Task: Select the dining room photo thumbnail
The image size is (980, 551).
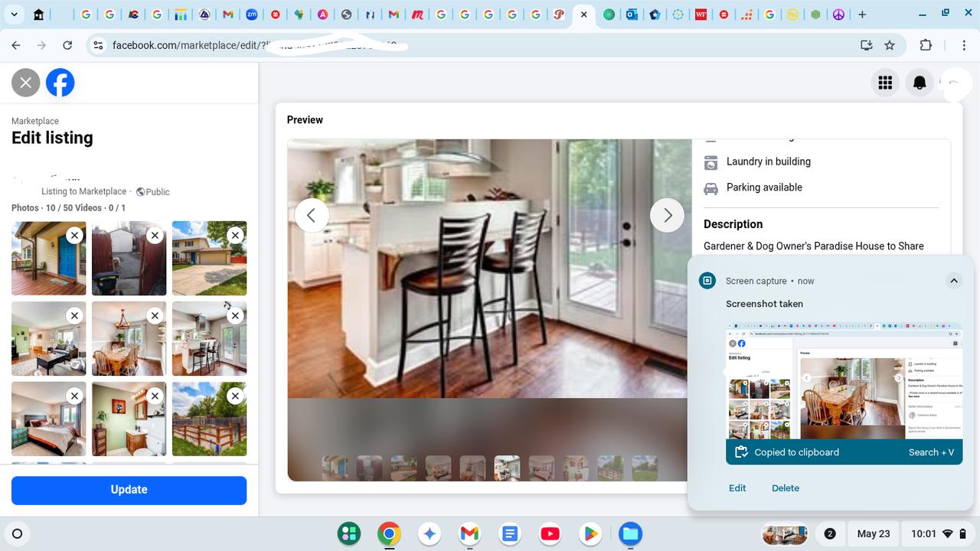Action: pyautogui.click(x=129, y=339)
